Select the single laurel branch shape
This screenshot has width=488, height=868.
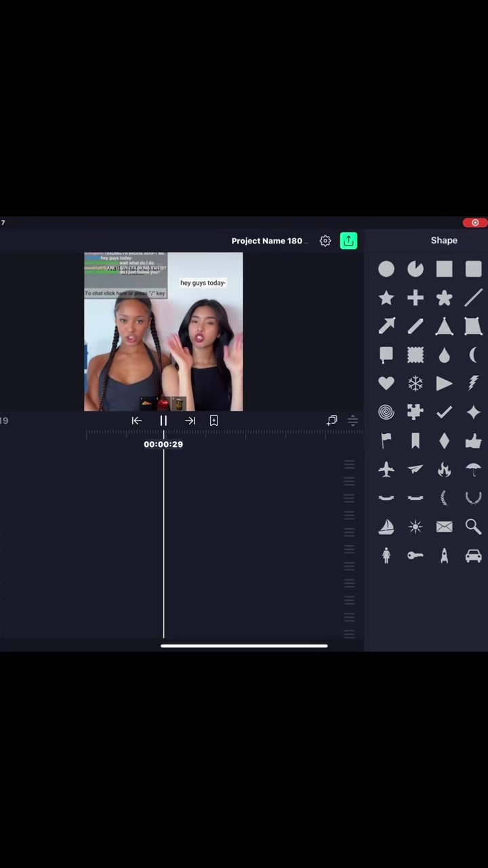444,498
